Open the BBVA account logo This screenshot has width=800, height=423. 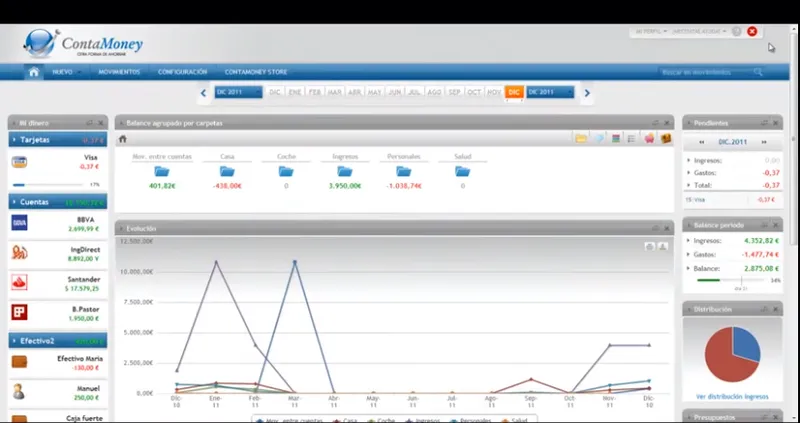click(x=19, y=223)
